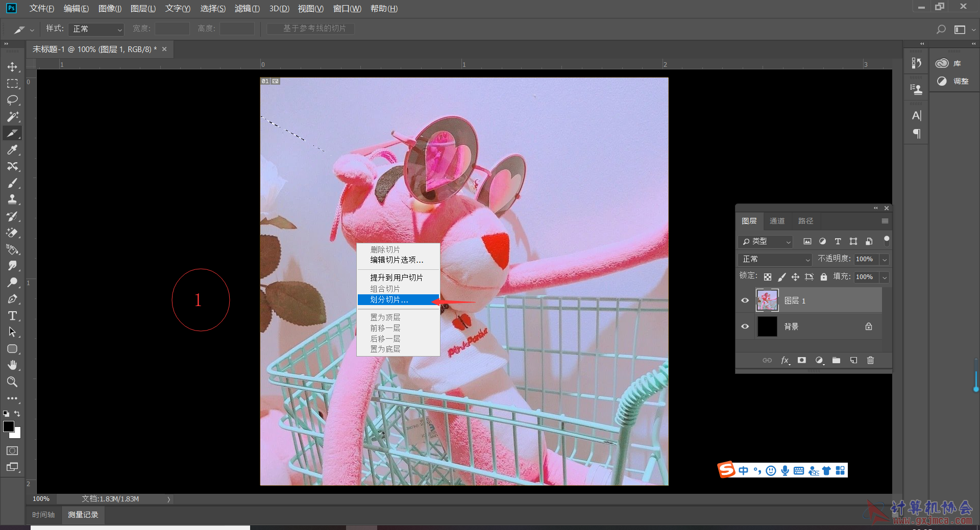
Task: Open the Layers panel menu
Action: click(x=885, y=221)
